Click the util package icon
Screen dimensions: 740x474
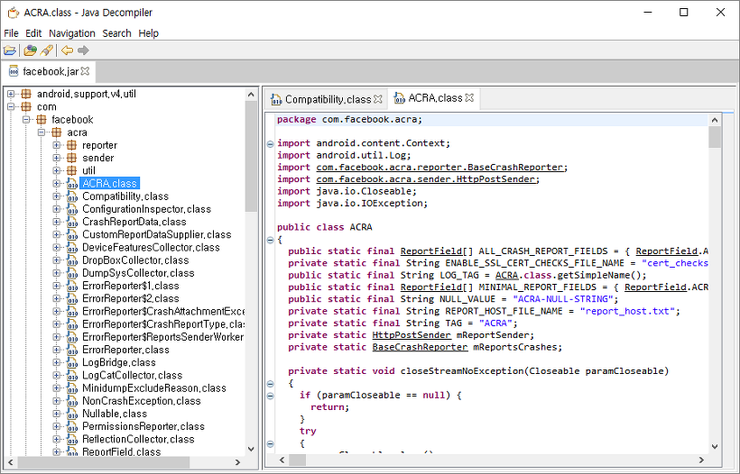pos(72,170)
